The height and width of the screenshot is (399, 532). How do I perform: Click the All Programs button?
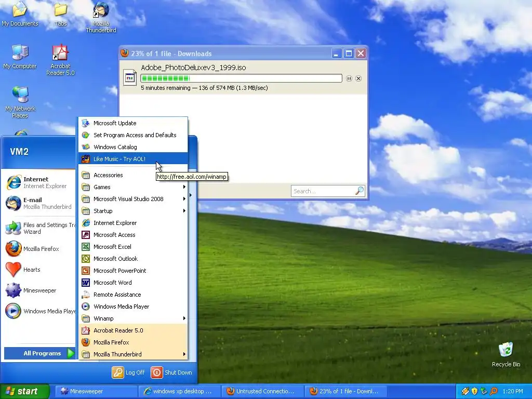tap(39, 353)
